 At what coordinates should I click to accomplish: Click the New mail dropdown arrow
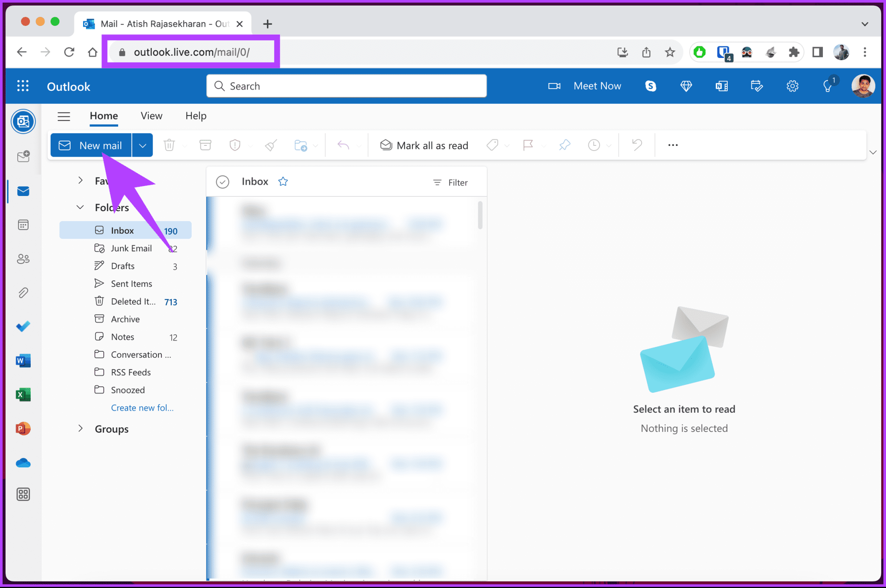pos(143,145)
